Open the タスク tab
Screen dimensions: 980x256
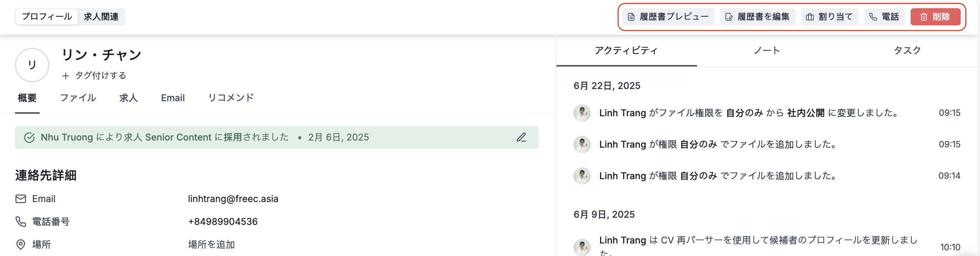[907, 50]
